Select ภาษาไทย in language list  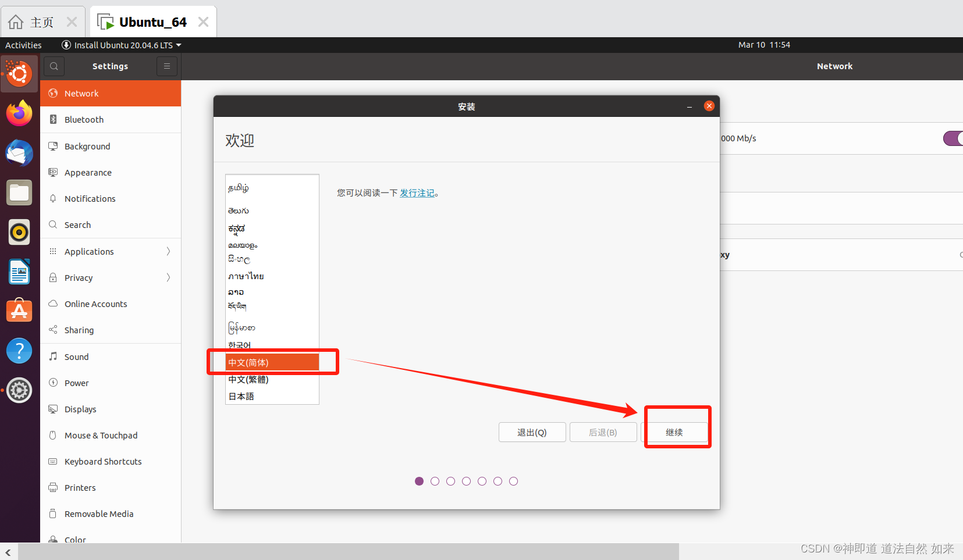coord(272,276)
